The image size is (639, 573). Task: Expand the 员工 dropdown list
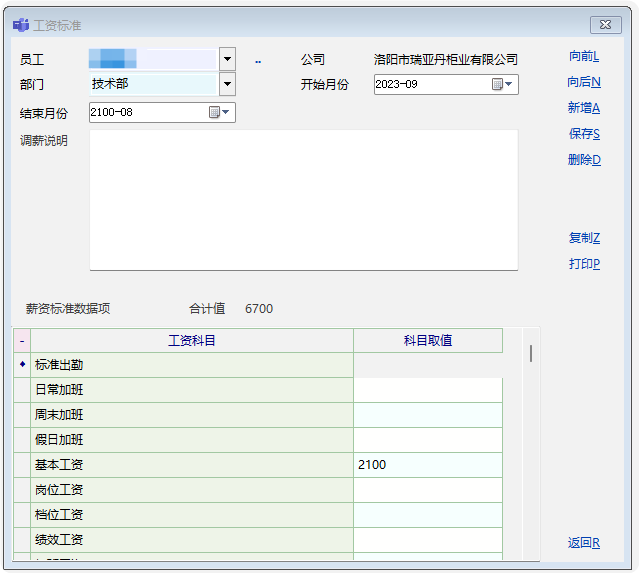pos(227,60)
